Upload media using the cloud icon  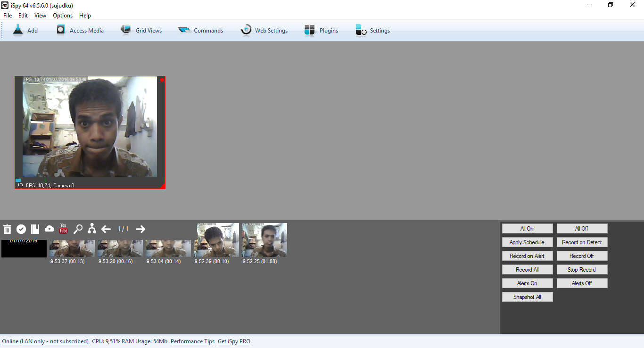click(x=50, y=229)
